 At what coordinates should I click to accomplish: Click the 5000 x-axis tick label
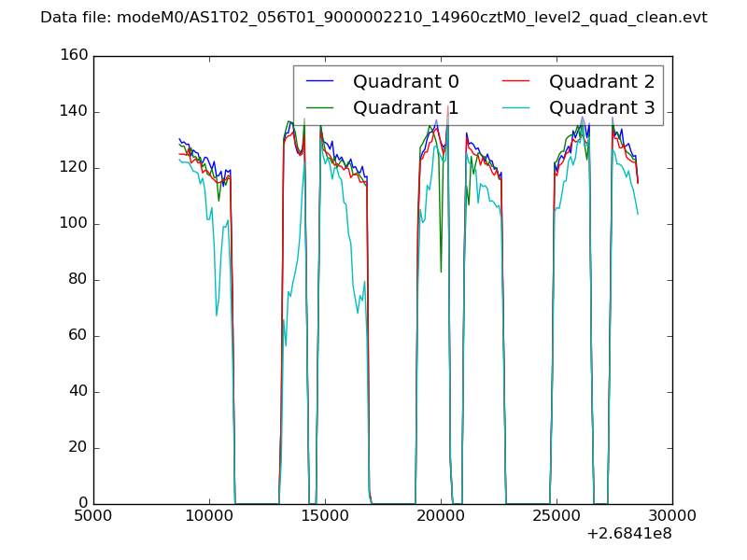(93, 515)
